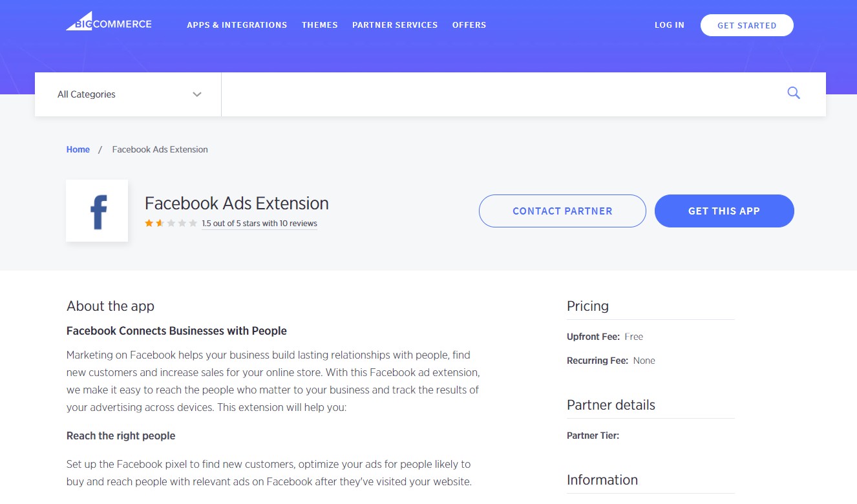The image size is (857, 504).
Task: Click the Facebook app logo thumbnail
Action: click(97, 211)
